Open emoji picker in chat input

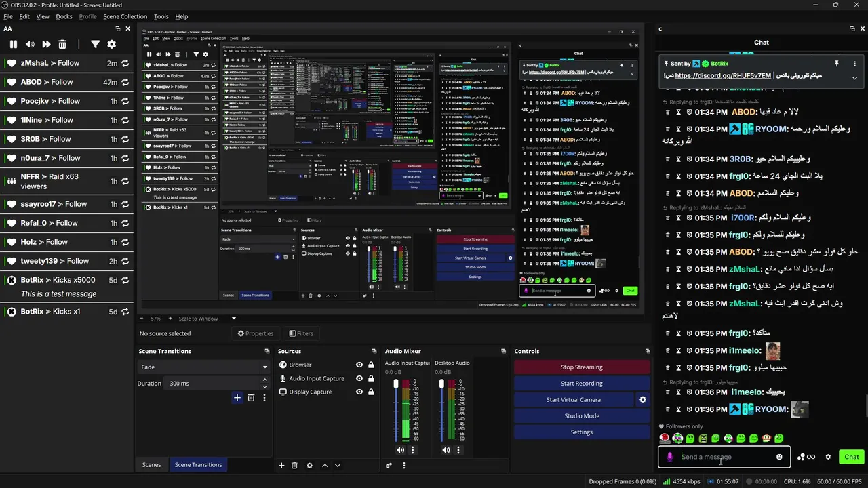tap(779, 457)
